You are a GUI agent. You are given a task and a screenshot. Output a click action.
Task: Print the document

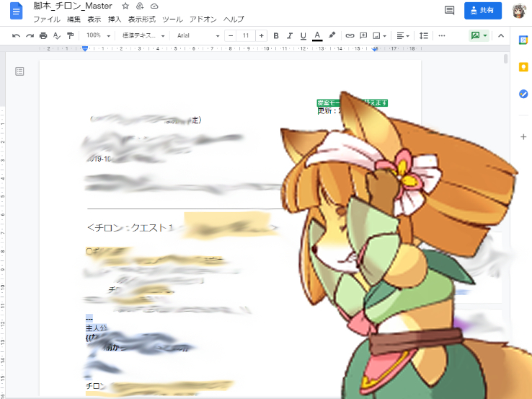(43, 35)
